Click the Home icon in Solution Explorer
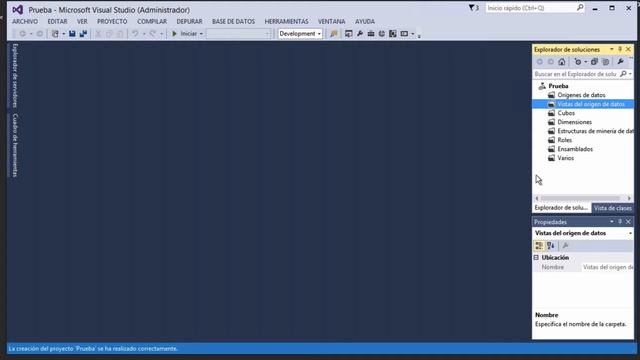640x360 pixels. pos(562,62)
